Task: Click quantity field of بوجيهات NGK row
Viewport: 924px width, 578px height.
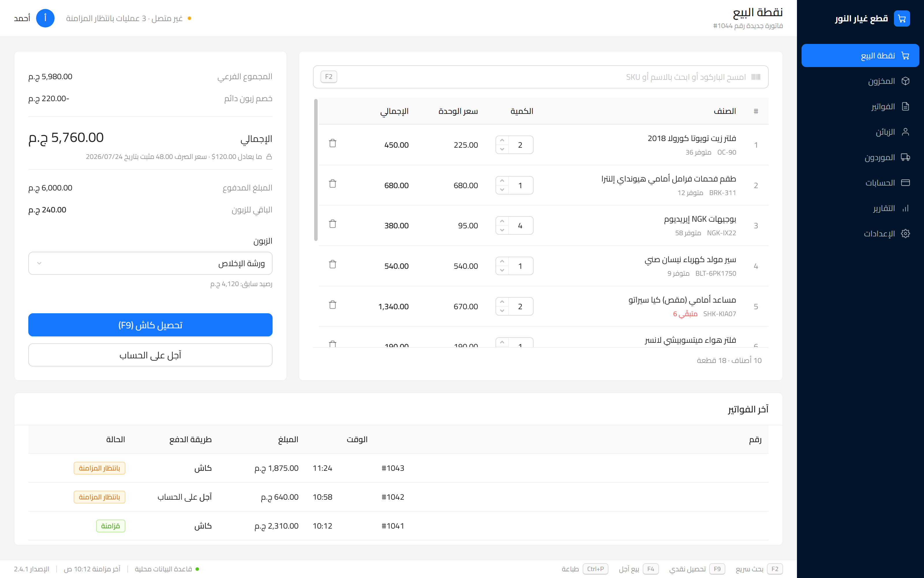Action: 520,225
